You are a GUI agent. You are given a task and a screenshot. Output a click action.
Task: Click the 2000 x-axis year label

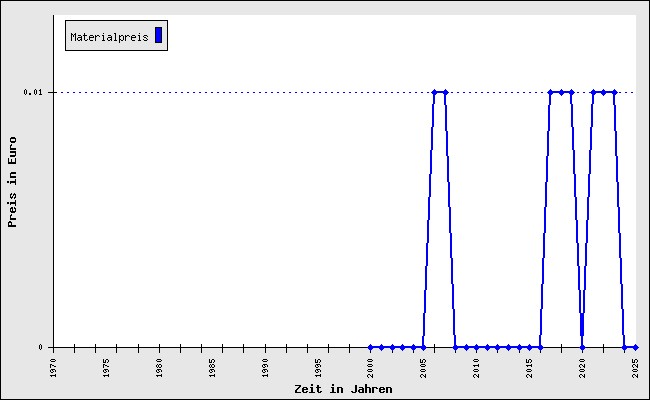coord(371,367)
